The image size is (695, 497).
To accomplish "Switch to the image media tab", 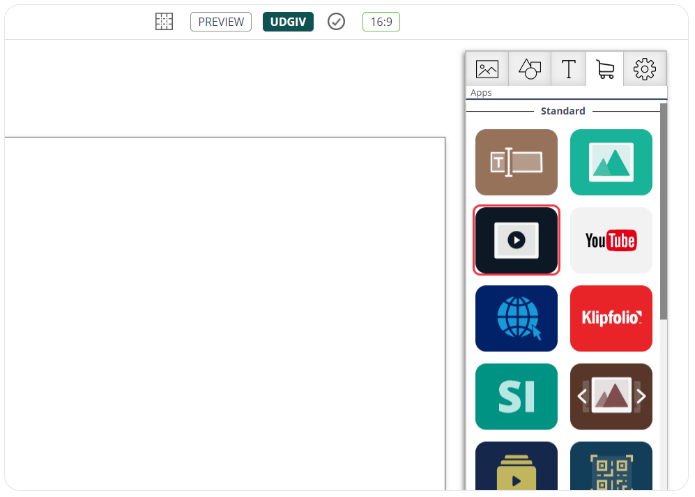I will [487, 69].
